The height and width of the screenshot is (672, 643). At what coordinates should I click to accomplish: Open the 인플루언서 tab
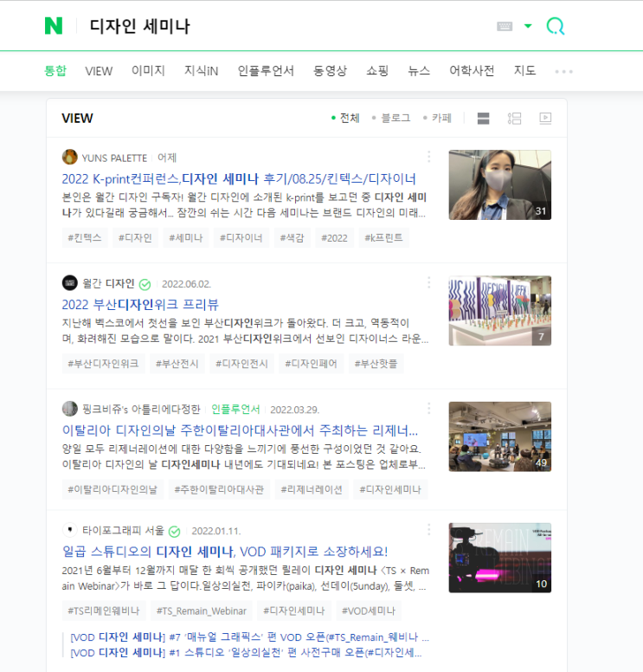266,71
